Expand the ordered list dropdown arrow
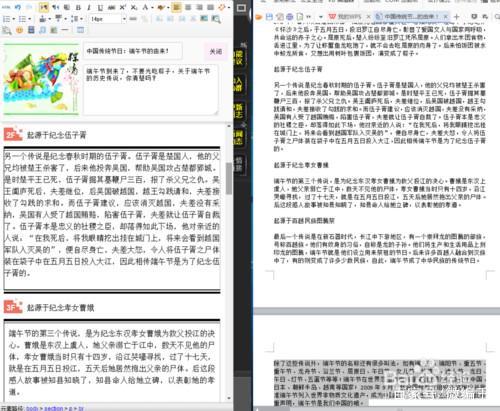500x411 pixels. [14, 19]
